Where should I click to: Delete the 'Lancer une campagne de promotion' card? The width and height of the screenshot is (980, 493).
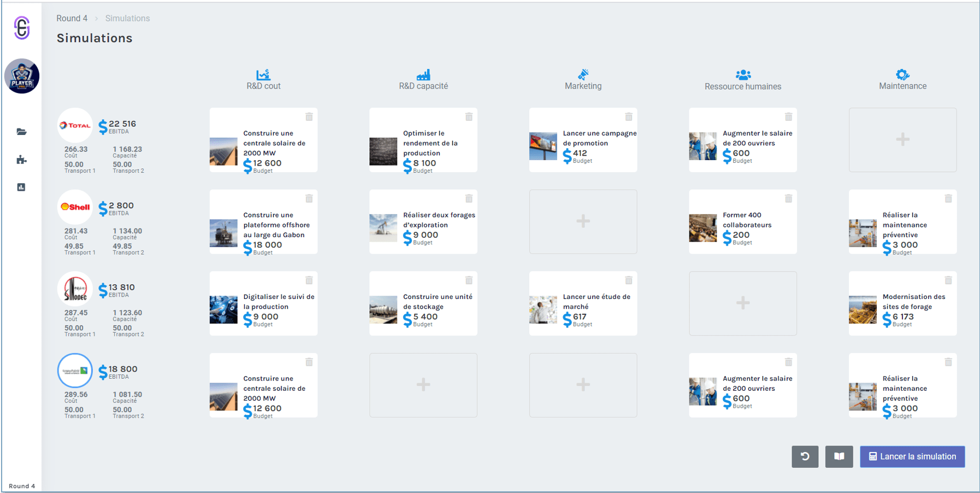point(629,116)
